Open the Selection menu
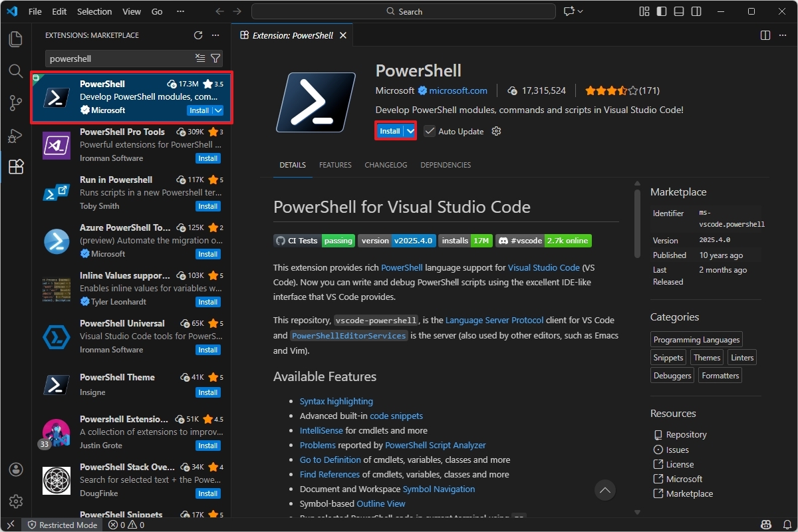 [x=94, y=11]
